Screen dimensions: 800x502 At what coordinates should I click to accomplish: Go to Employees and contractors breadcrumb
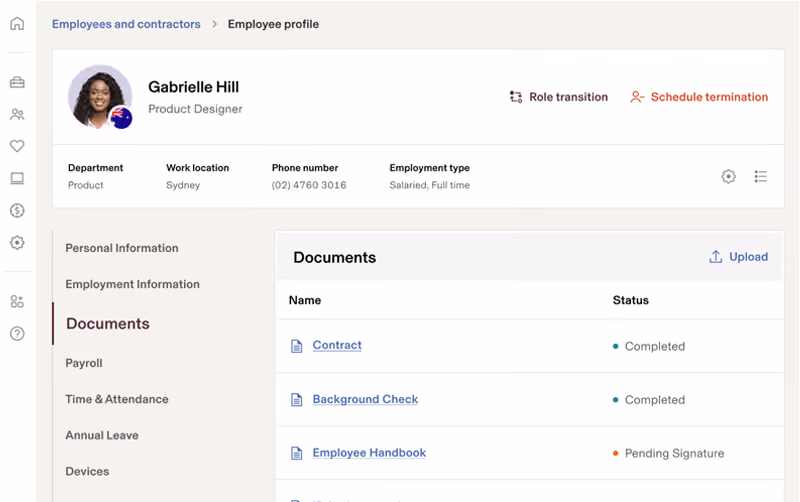[126, 24]
